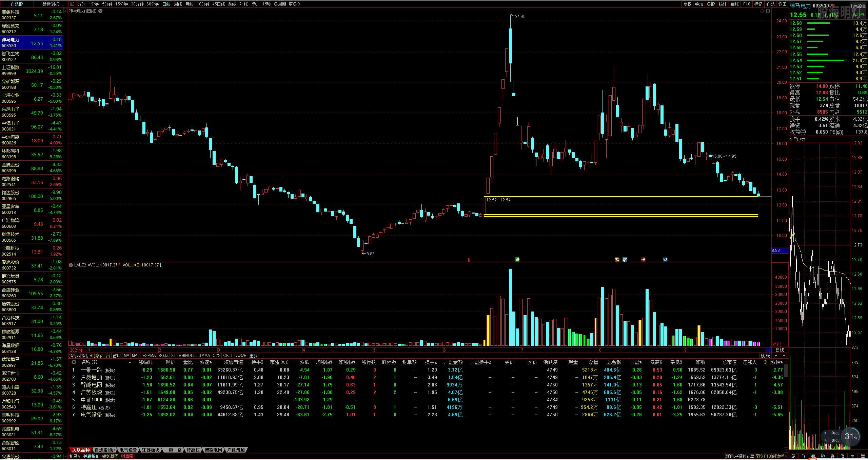Screen dimensions: 868x460
Task: Toggle the CFJT indicator
Action: [228, 356]
